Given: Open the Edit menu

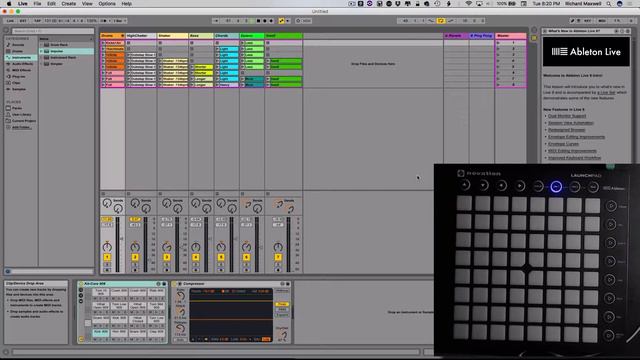Looking at the screenshot, I should 51,4.
